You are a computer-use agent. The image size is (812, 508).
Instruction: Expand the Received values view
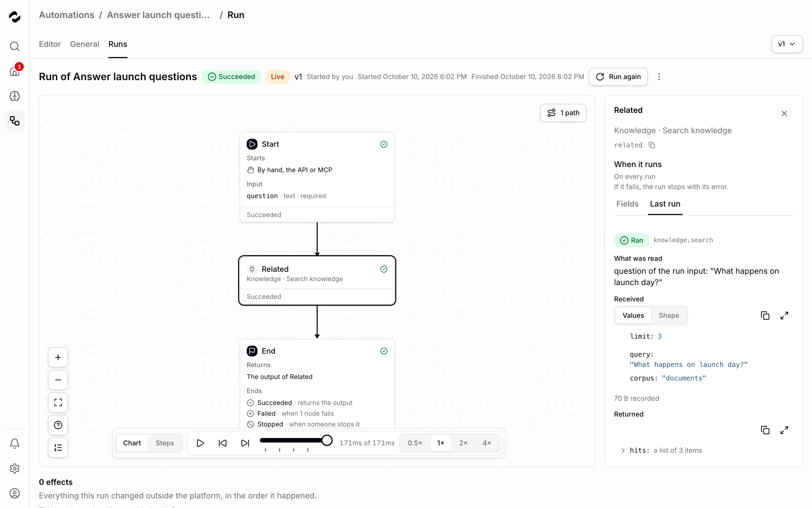(784, 316)
